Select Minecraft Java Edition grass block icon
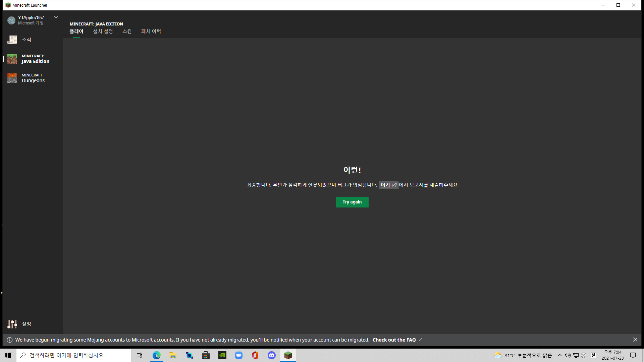This screenshot has height=362, width=644. (12, 59)
